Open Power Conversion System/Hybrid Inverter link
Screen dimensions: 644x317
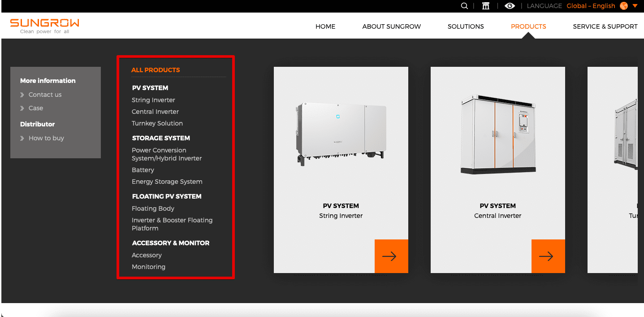click(167, 154)
